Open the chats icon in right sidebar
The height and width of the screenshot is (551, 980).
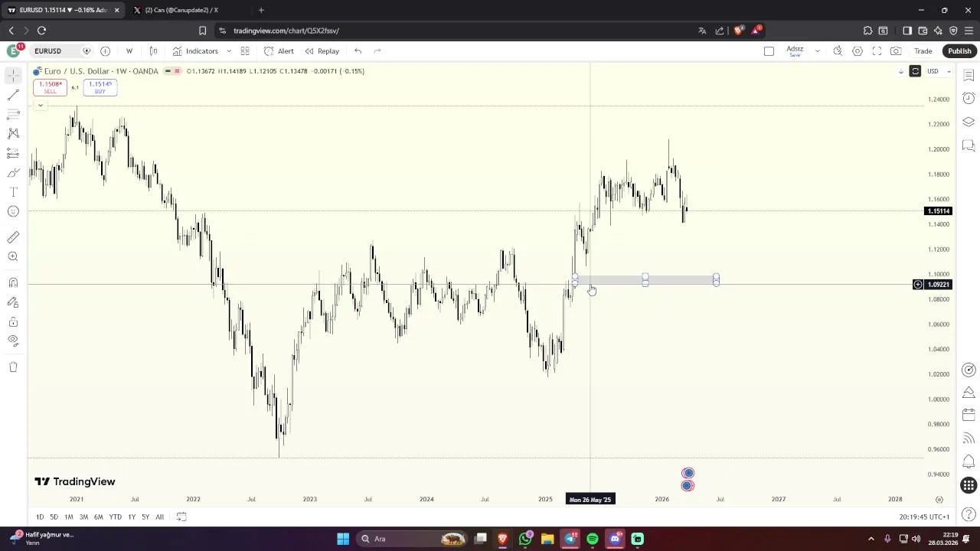click(969, 145)
